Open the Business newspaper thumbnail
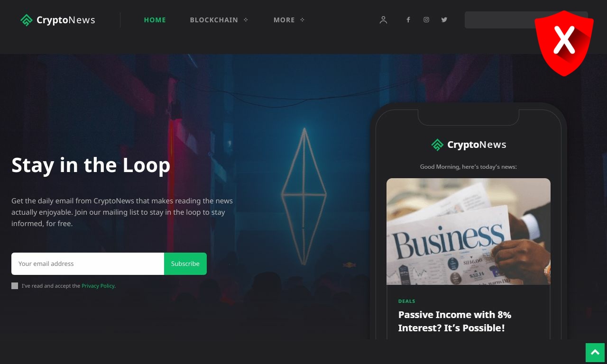 (x=469, y=231)
